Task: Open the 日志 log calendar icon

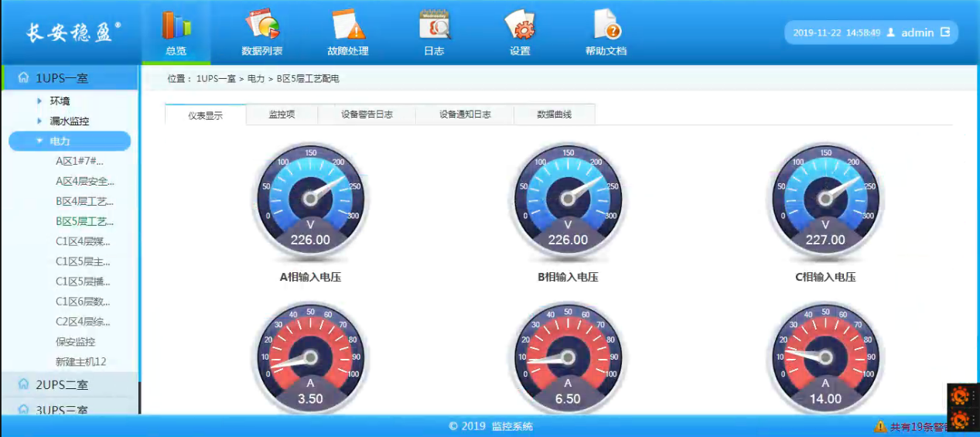Action: (434, 26)
